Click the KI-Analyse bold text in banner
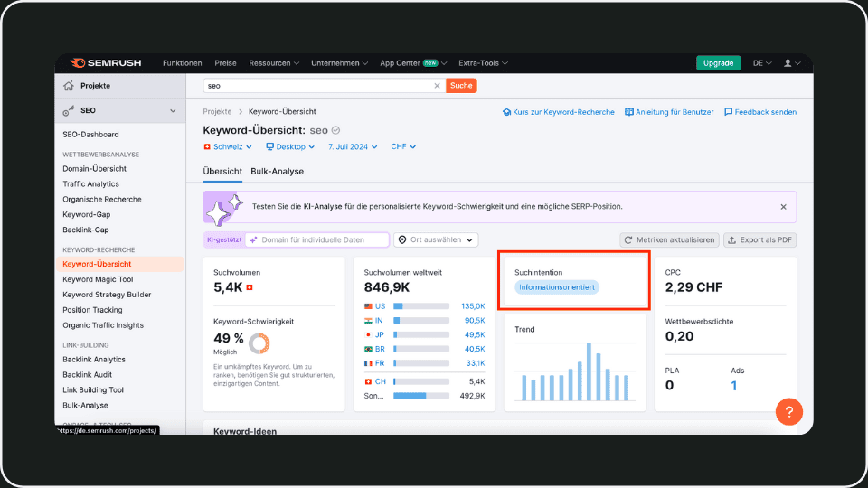 pyautogui.click(x=323, y=206)
